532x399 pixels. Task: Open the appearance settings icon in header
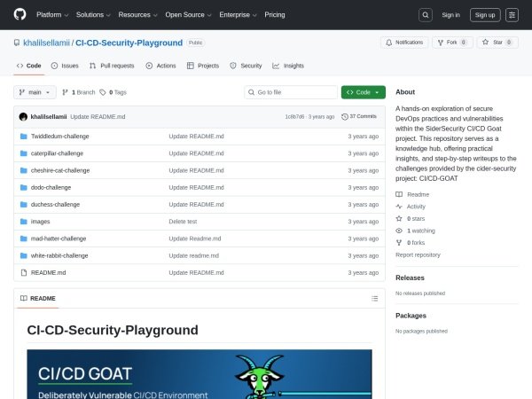(x=512, y=15)
